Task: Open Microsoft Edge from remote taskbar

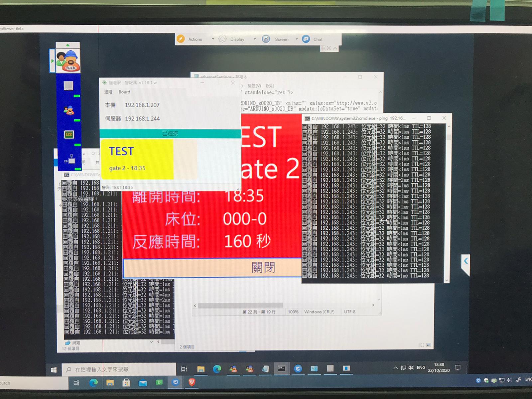Action: 217,368
